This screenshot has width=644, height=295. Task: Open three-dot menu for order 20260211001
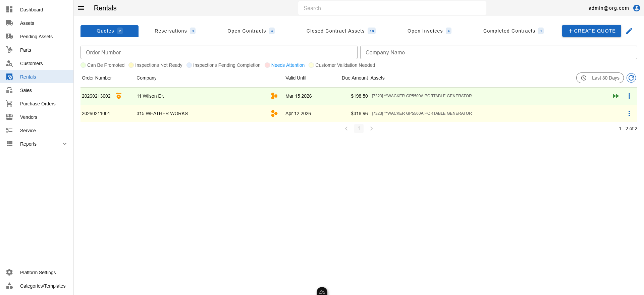click(x=629, y=113)
